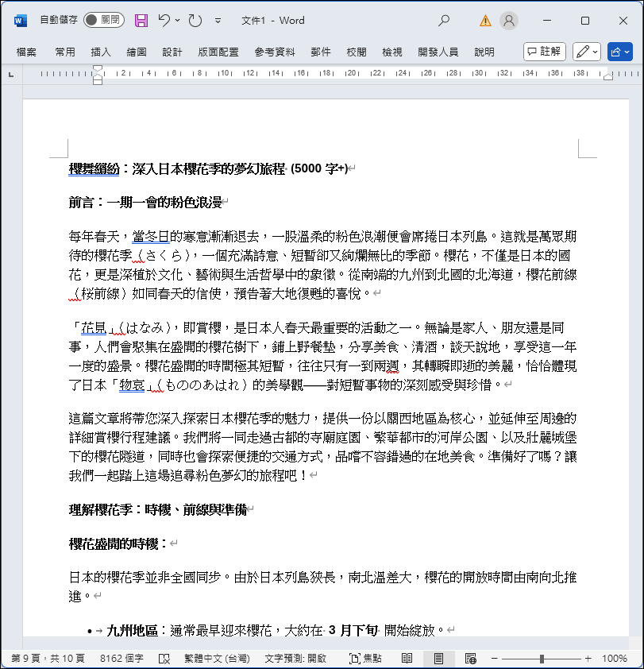Open the customize quick access toolbar dropdown

coord(218,21)
